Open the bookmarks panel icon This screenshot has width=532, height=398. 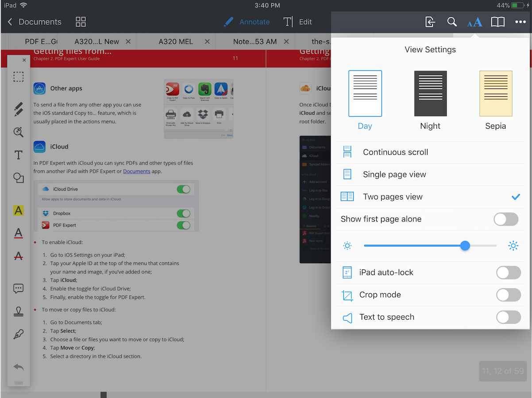click(x=497, y=22)
